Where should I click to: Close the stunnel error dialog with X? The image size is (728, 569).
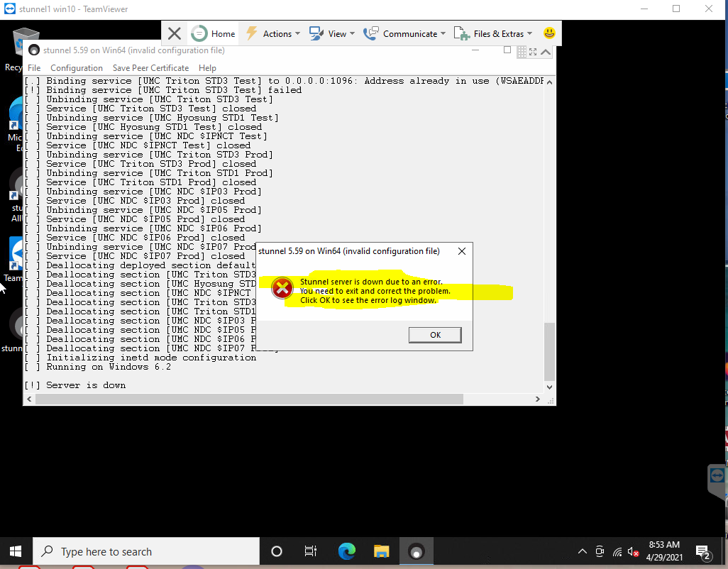pyautogui.click(x=461, y=251)
